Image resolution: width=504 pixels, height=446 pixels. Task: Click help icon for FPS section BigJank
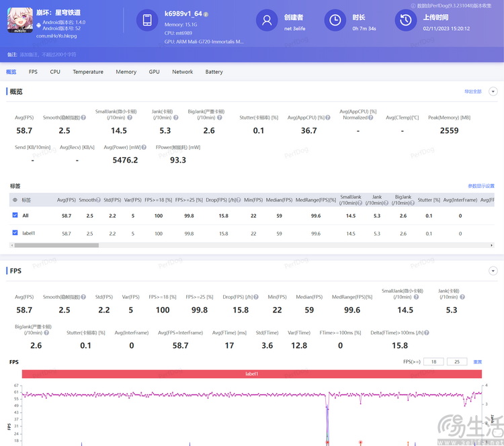click(x=46, y=332)
